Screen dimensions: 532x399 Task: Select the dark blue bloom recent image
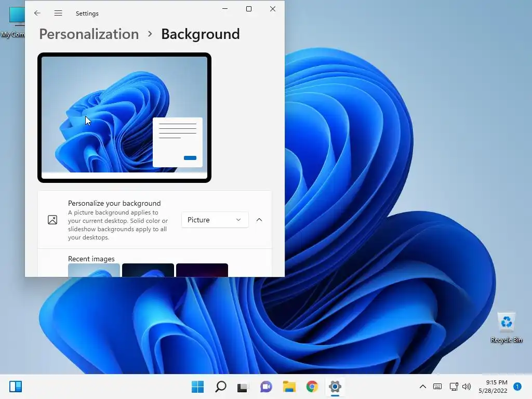(x=148, y=270)
